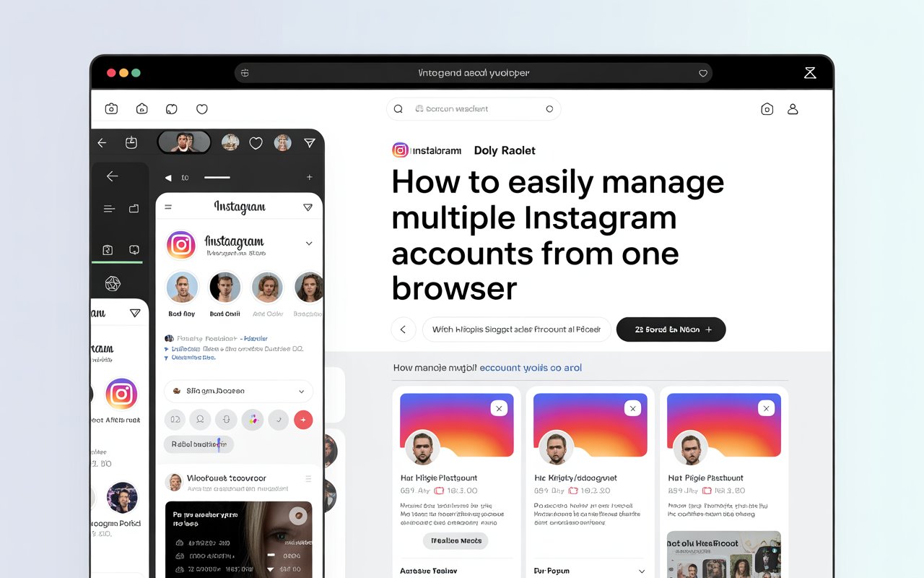Open the hamburger menu inside the Instagram mockup

pos(168,207)
